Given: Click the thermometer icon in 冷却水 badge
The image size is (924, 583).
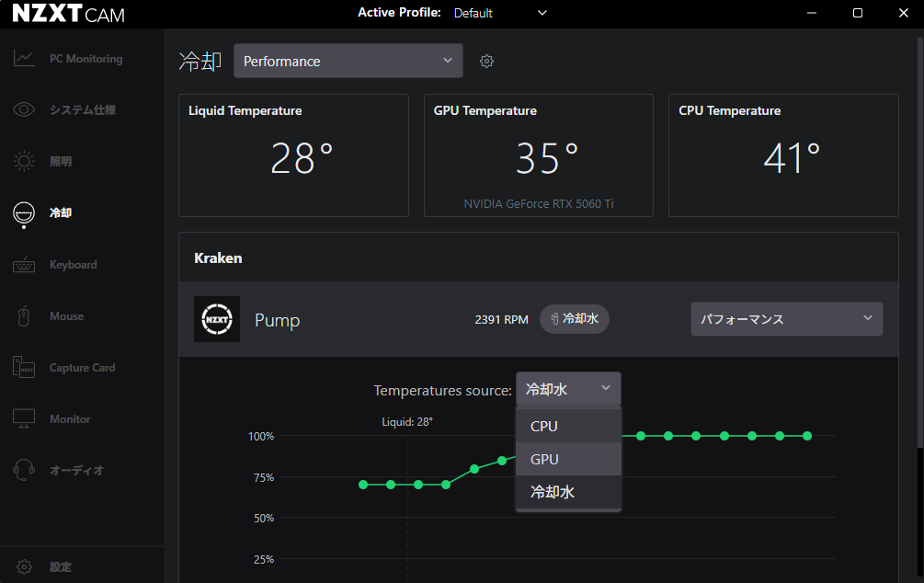Looking at the screenshot, I should (x=554, y=319).
